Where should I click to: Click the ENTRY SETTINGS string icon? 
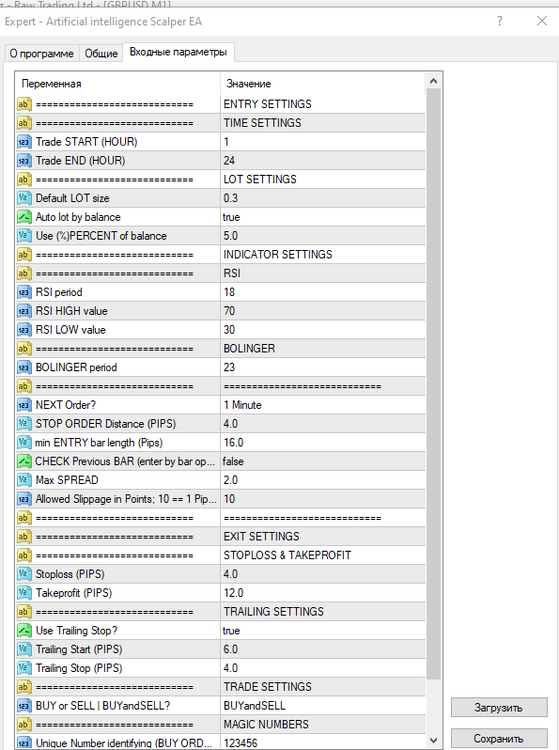click(x=24, y=104)
